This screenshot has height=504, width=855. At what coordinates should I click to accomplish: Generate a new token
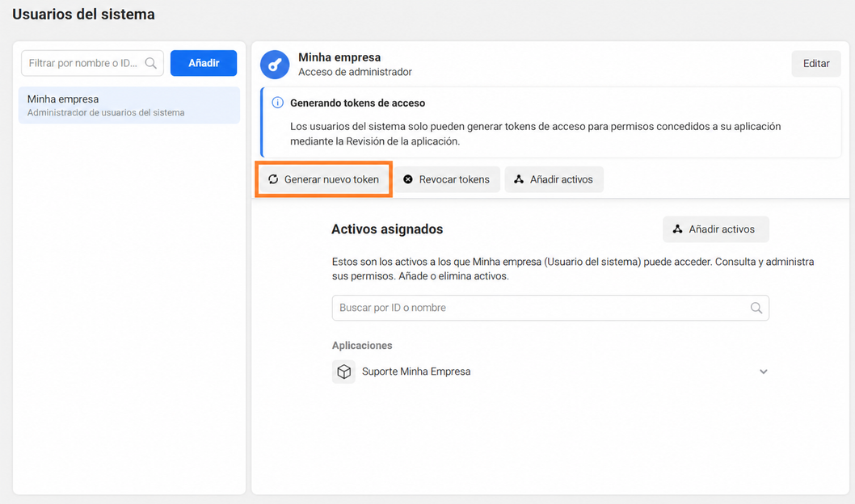[x=324, y=179]
